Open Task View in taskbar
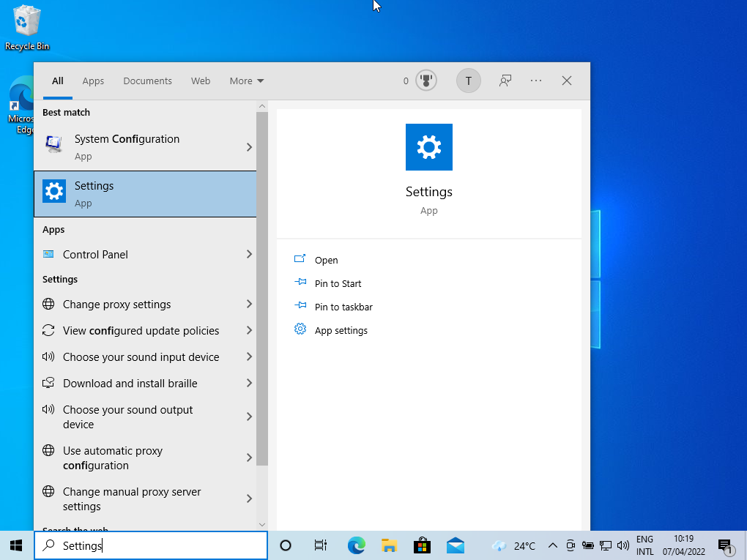747x560 pixels. [321, 545]
